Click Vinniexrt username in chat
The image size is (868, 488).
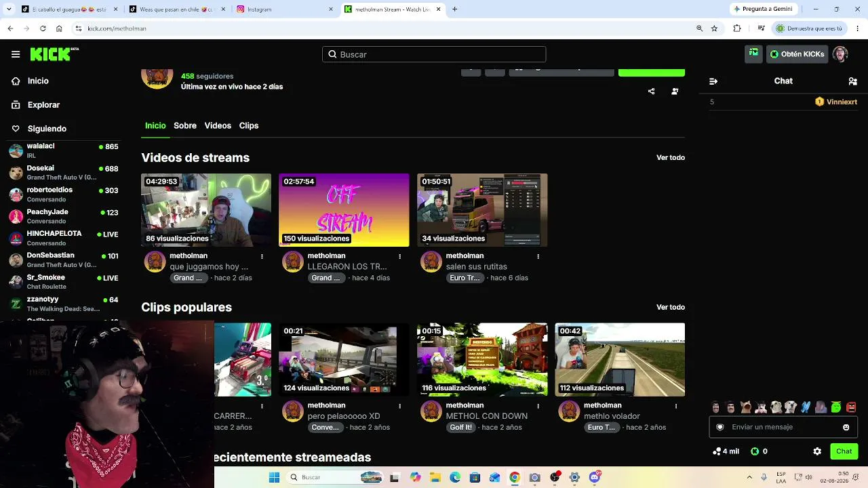842,102
